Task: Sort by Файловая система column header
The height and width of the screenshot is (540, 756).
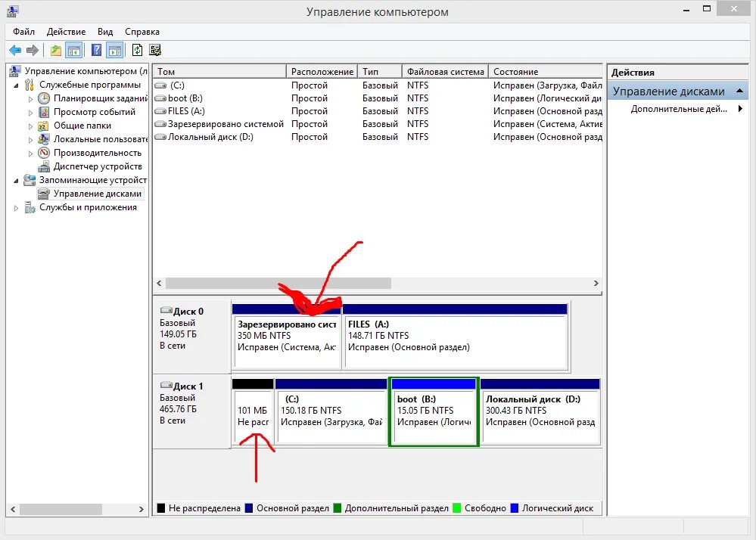Action: pyautogui.click(x=445, y=71)
